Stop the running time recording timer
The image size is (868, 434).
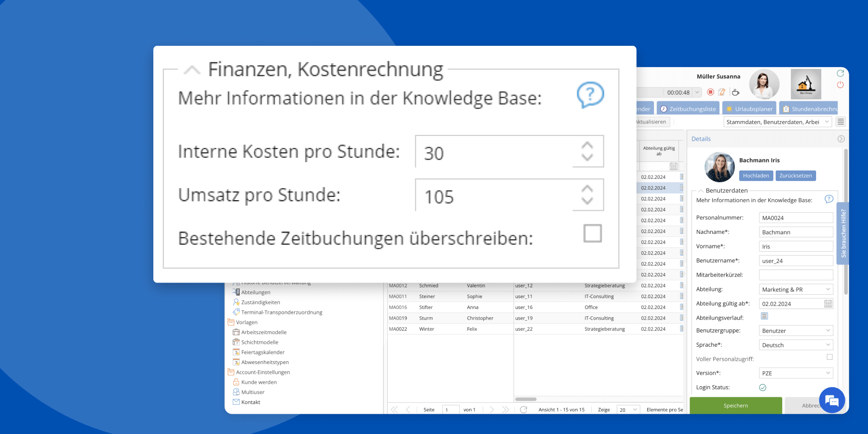(x=710, y=92)
